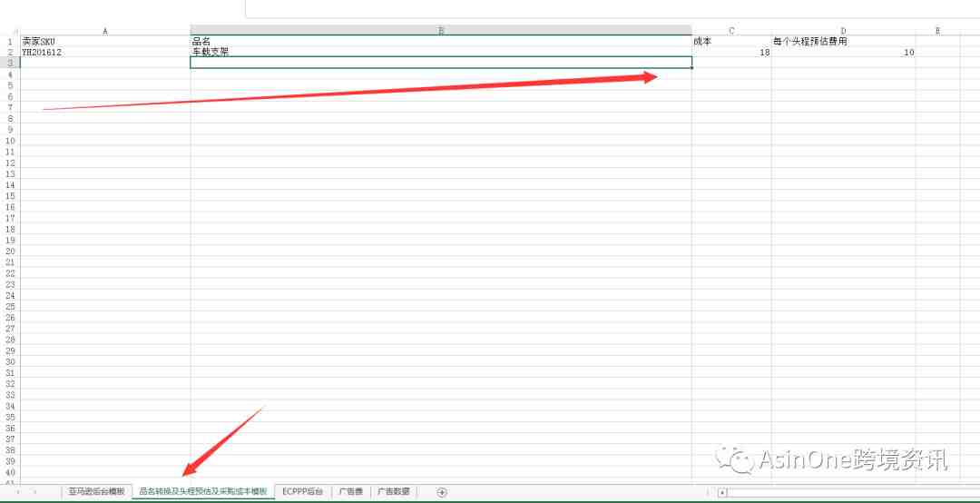The width and height of the screenshot is (980, 503).
Task: Select column D header
Action: coord(843,31)
